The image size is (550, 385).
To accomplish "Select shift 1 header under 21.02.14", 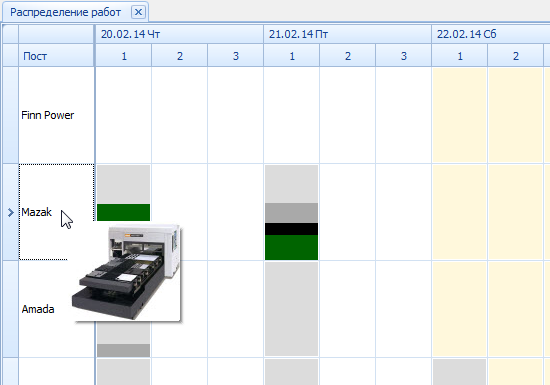I will [291, 56].
